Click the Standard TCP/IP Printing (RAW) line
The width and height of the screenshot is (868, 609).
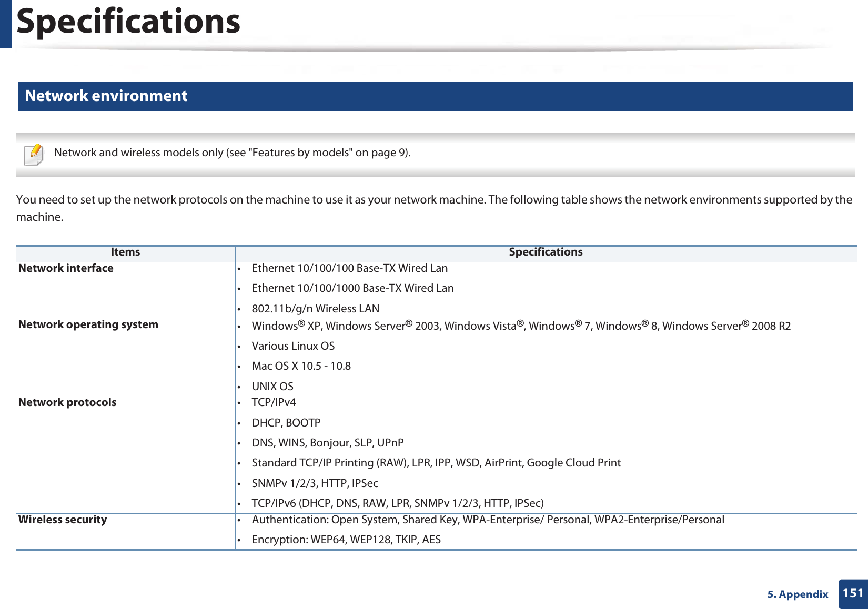[436, 463]
